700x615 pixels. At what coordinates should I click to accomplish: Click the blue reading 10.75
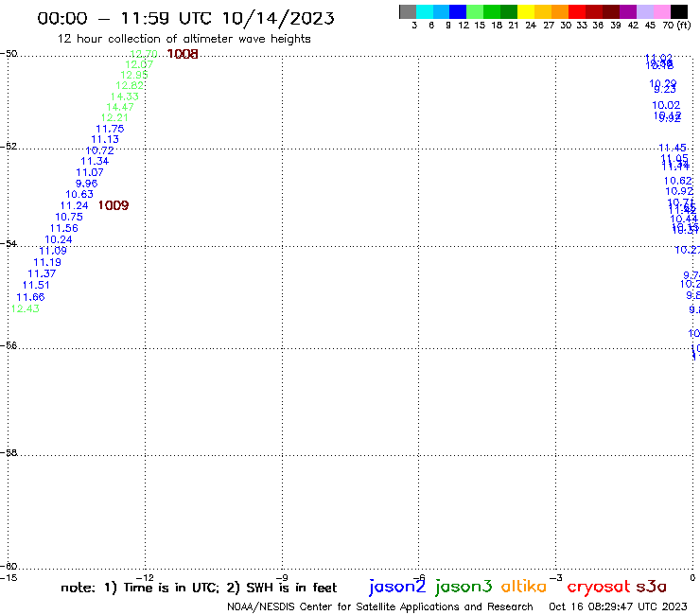[x=69, y=217]
